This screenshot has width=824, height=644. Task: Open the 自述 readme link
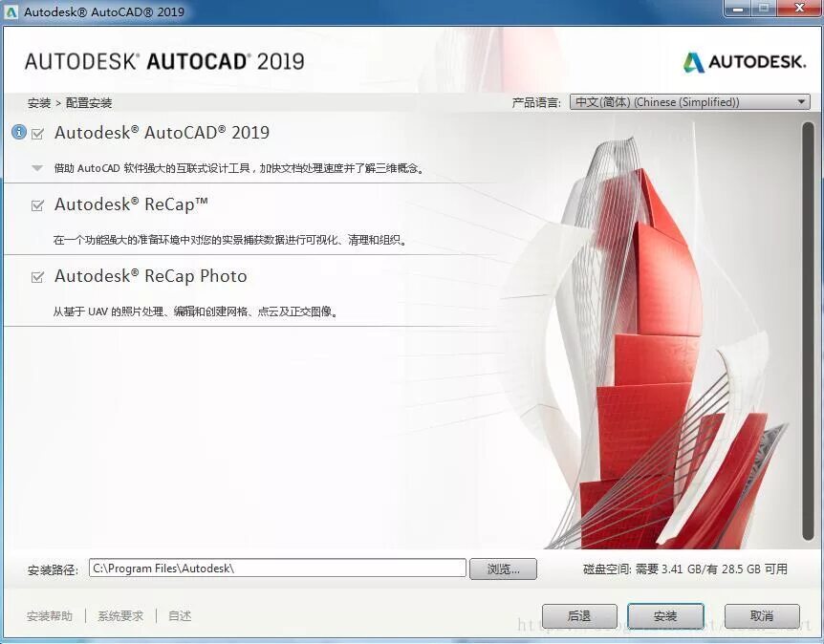pyautogui.click(x=180, y=615)
